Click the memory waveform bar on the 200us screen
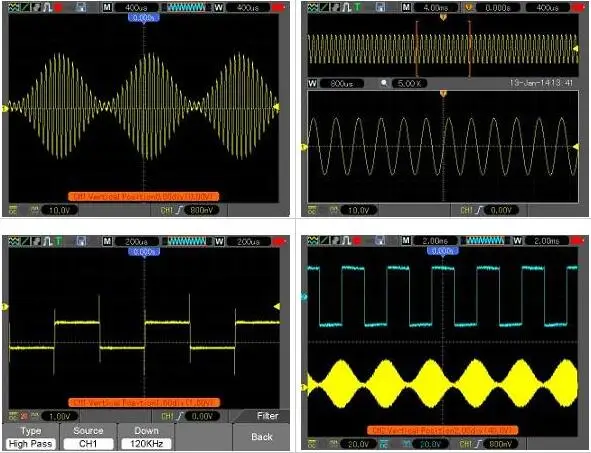The height and width of the screenshot is (453, 591). pyautogui.click(x=187, y=241)
